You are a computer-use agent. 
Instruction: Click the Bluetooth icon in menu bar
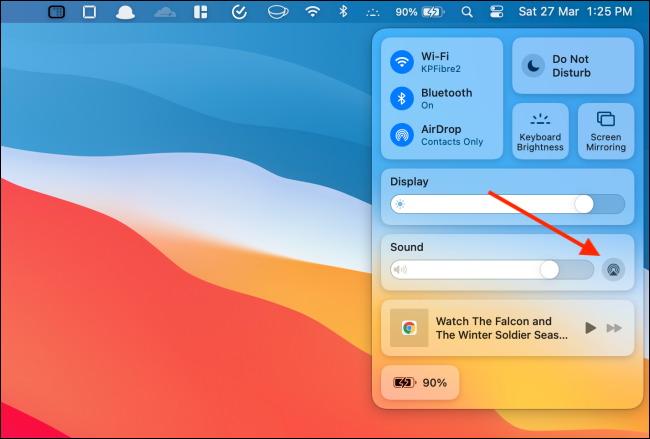pos(343,11)
